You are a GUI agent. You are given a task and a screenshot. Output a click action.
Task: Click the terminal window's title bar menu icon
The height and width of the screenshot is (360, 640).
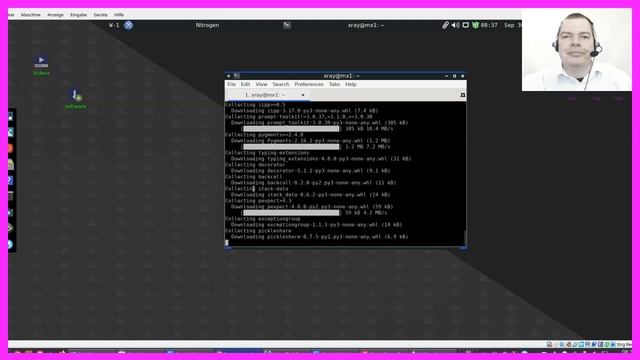[237, 76]
